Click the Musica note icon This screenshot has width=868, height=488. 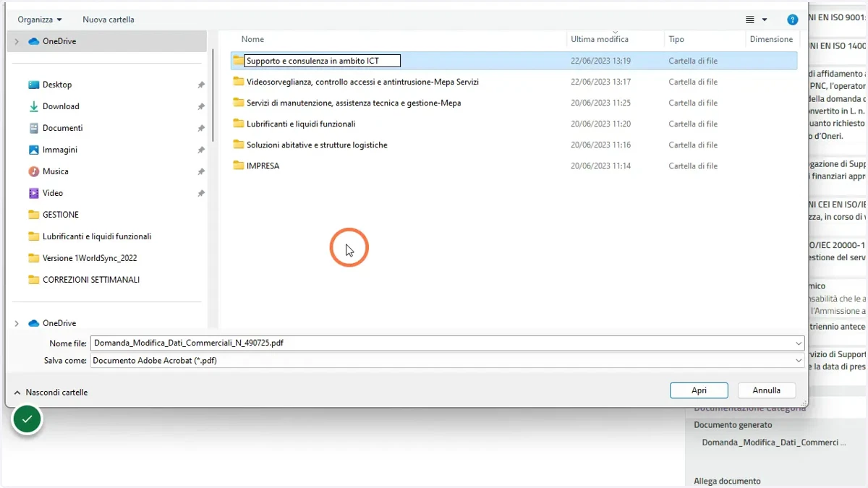[33, 171]
